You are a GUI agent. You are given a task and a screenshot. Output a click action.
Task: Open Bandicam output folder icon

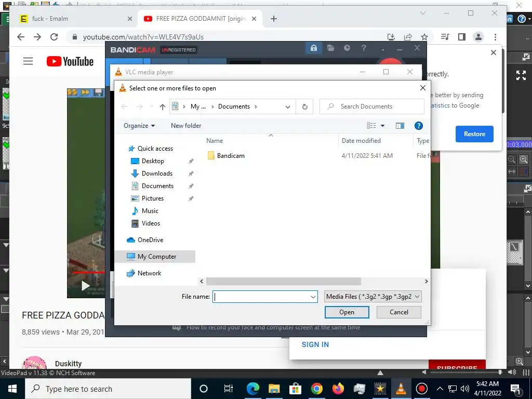[330, 48]
